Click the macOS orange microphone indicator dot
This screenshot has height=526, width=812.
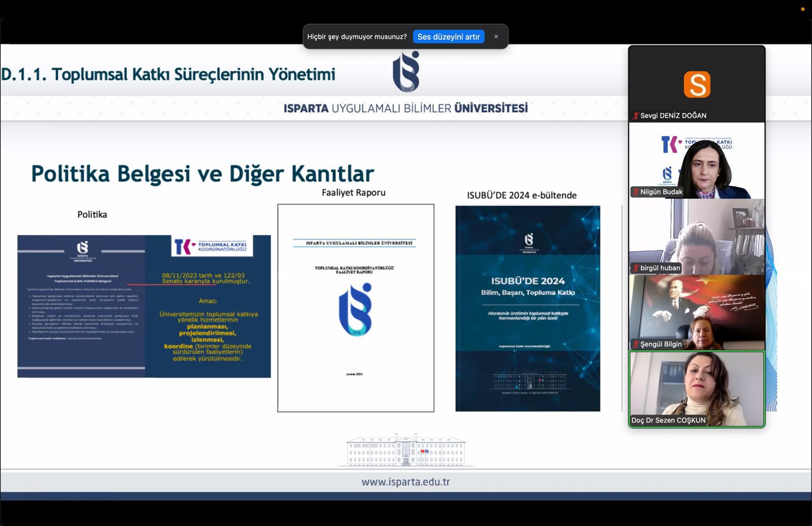802,9
